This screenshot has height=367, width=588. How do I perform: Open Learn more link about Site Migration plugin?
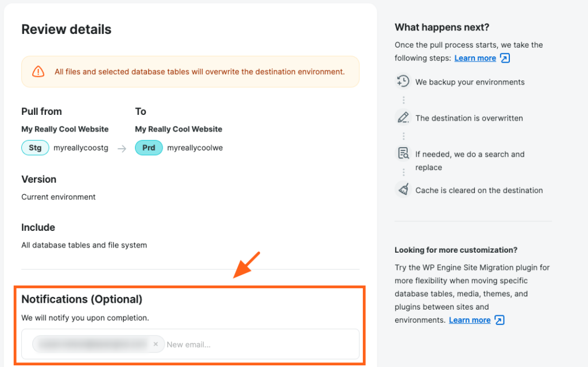coord(470,320)
